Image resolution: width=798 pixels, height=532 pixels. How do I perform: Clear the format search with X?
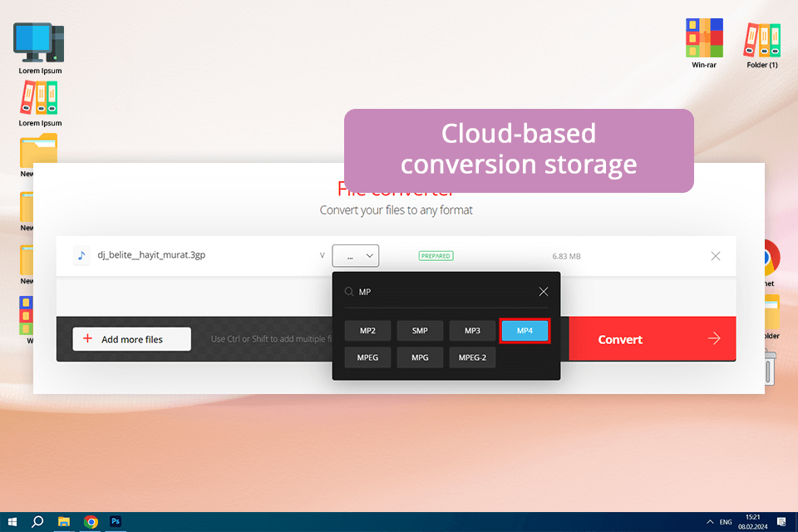pos(544,292)
